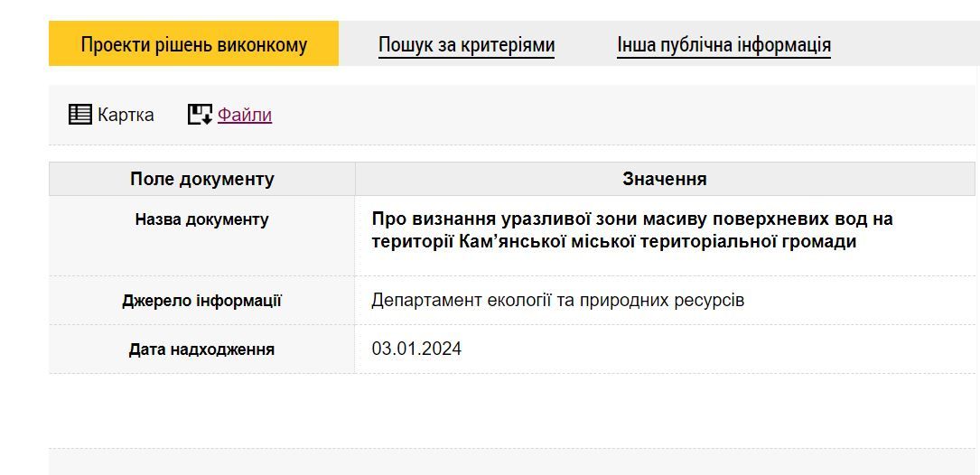The width and height of the screenshot is (980, 475).
Task: Select the Джерело інформації field label
Action: point(201,301)
